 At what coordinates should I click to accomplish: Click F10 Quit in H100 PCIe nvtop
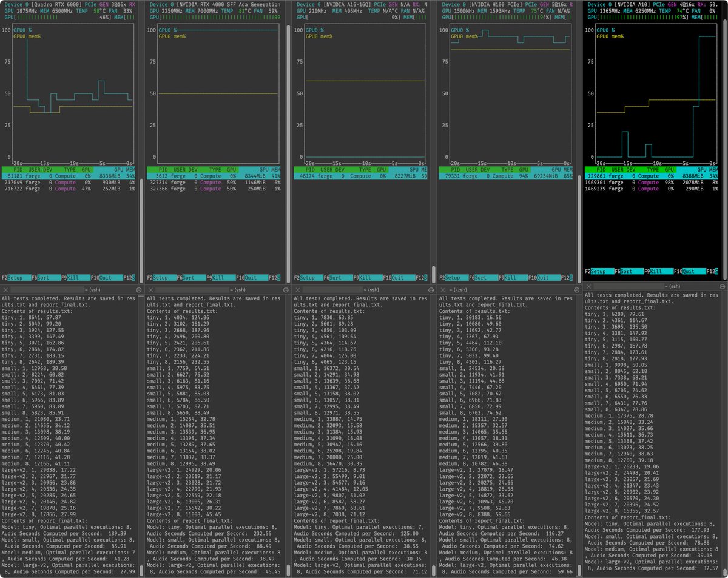545,278
